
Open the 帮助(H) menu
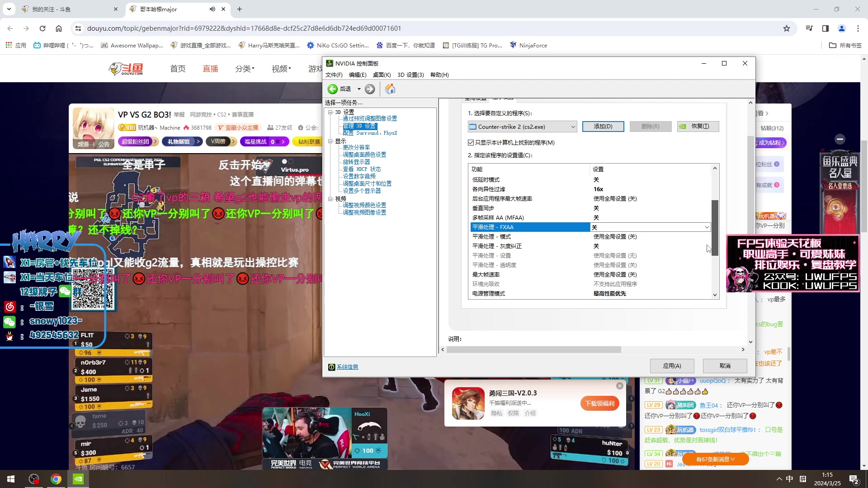439,75
